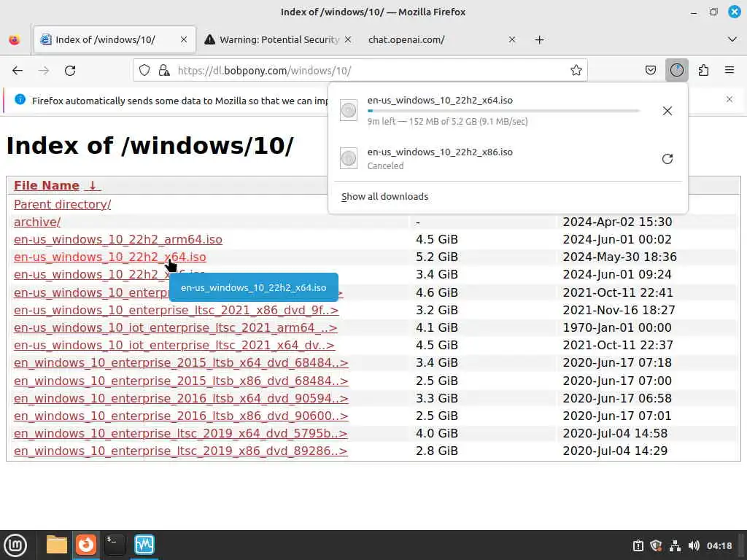This screenshot has height=560, width=747.
Task: Click Show all downloads
Action: click(384, 197)
